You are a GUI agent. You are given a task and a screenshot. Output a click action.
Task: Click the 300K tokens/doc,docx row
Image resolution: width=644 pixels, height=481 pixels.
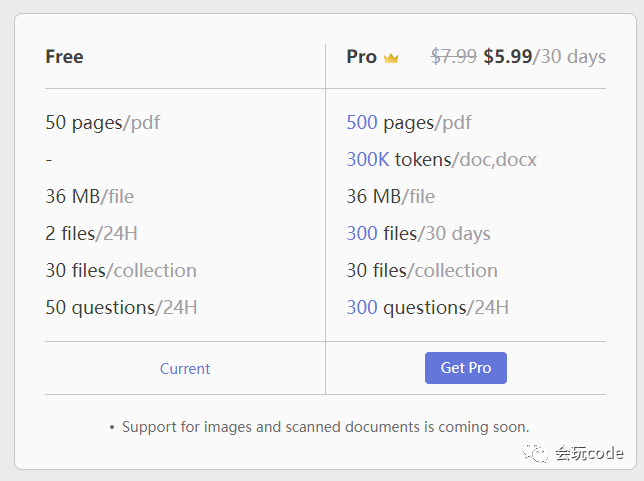tap(441, 160)
